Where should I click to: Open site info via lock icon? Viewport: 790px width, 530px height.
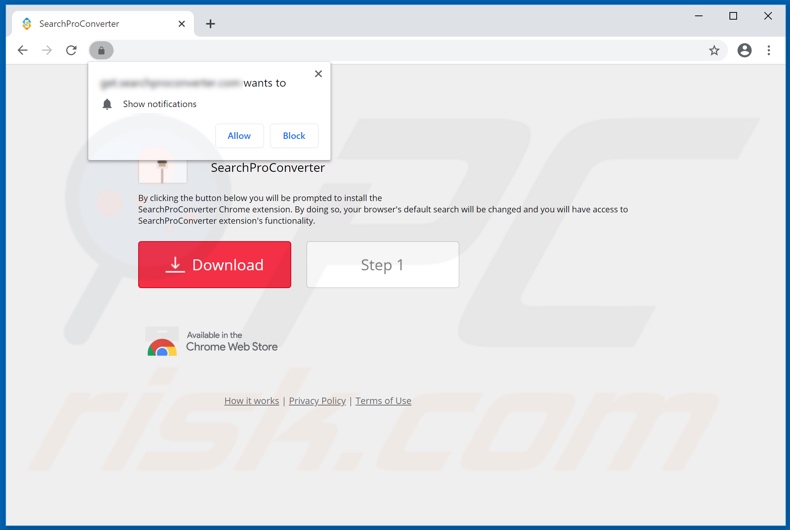[101, 50]
